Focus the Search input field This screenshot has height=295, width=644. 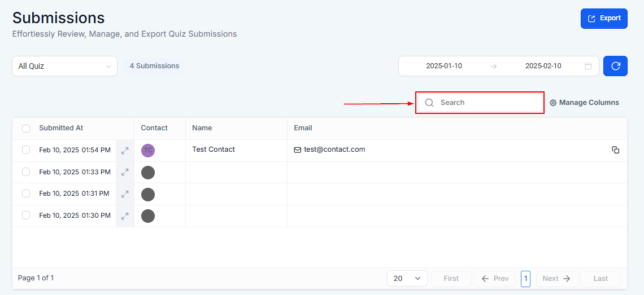(x=480, y=103)
